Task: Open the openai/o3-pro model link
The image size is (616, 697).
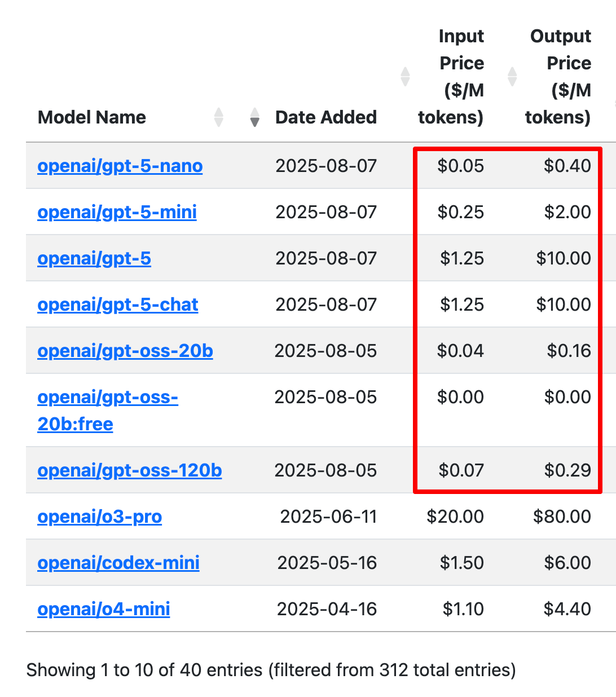Action: tap(100, 517)
